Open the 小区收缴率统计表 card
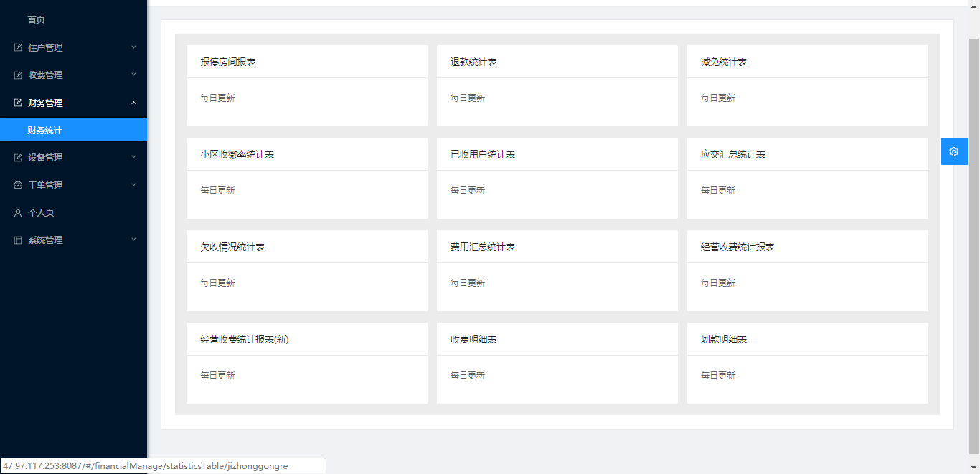The height and width of the screenshot is (474, 980). [x=306, y=178]
